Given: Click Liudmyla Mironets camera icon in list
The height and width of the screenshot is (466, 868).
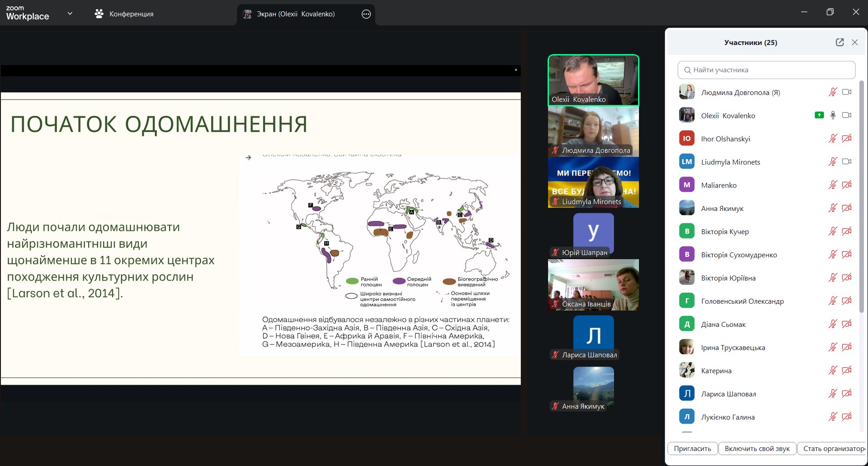Looking at the screenshot, I should pyautogui.click(x=846, y=162).
